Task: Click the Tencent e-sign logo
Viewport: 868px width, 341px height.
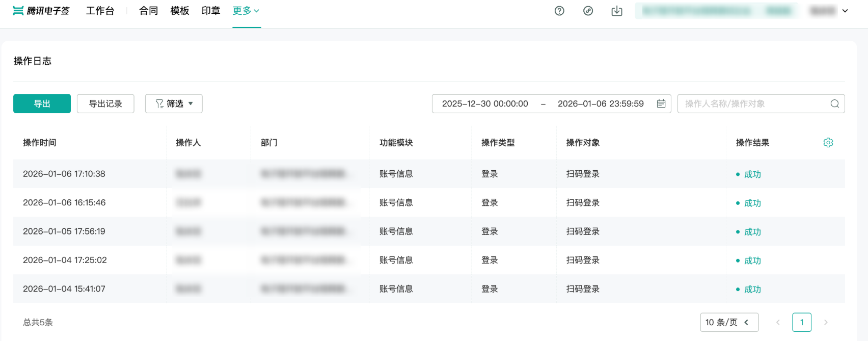Action: [41, 11]
